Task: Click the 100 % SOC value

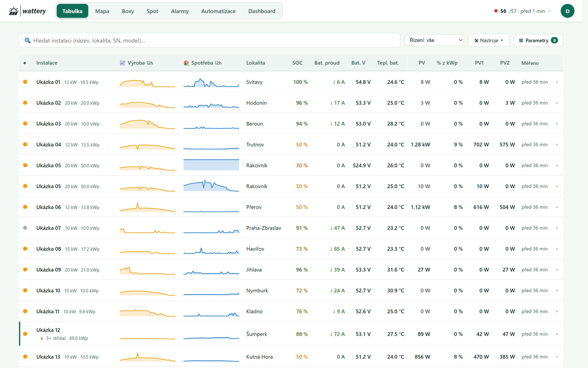Action: [x=300, y=82]
